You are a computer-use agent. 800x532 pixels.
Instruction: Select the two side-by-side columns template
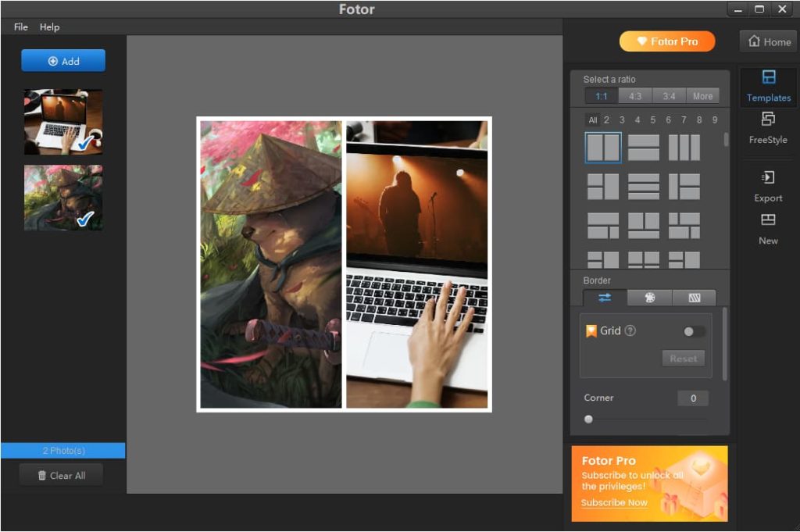pyautogui.click(x=603, y=148)
